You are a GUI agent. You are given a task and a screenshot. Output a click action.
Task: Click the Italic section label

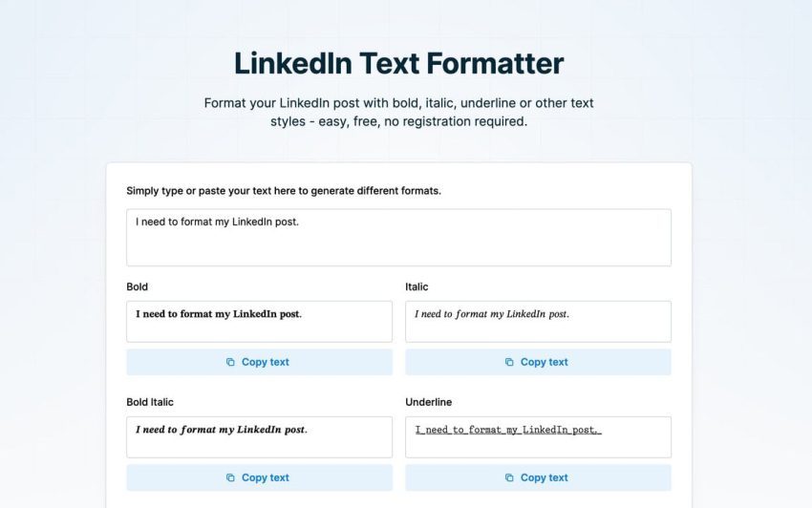[x=417, y=286]
